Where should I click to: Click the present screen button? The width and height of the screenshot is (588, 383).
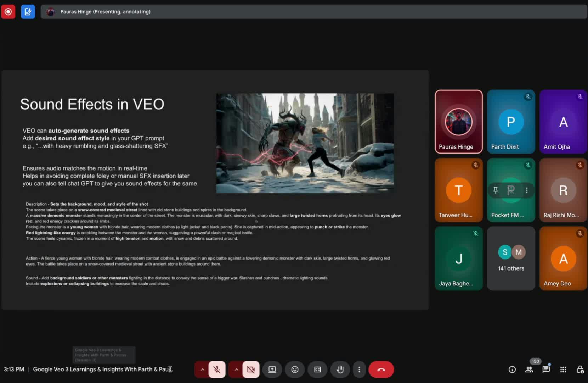pyautogui.click(x=272, y=370)
